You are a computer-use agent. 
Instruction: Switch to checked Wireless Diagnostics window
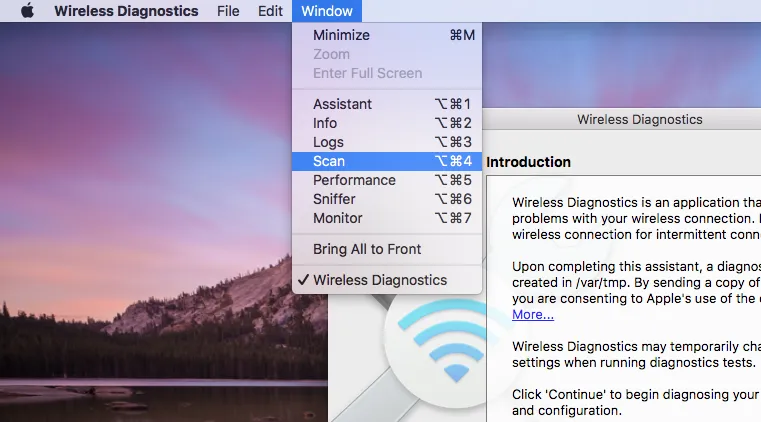tap(380, 280)
